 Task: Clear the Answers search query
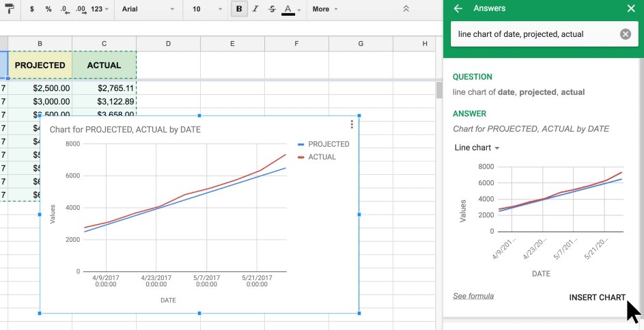[625, 34]
